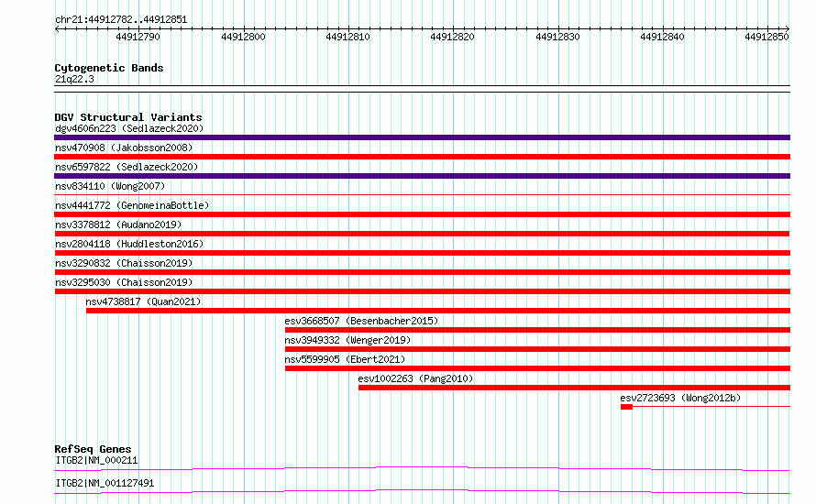Click ruler position 44912810
Screen dimensions: 816x504
pos(347,37)
